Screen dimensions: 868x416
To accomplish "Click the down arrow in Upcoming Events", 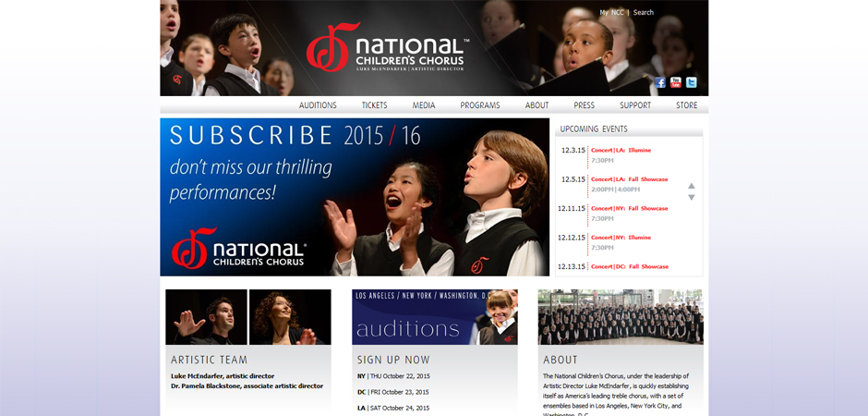I will tap(692, 197).
